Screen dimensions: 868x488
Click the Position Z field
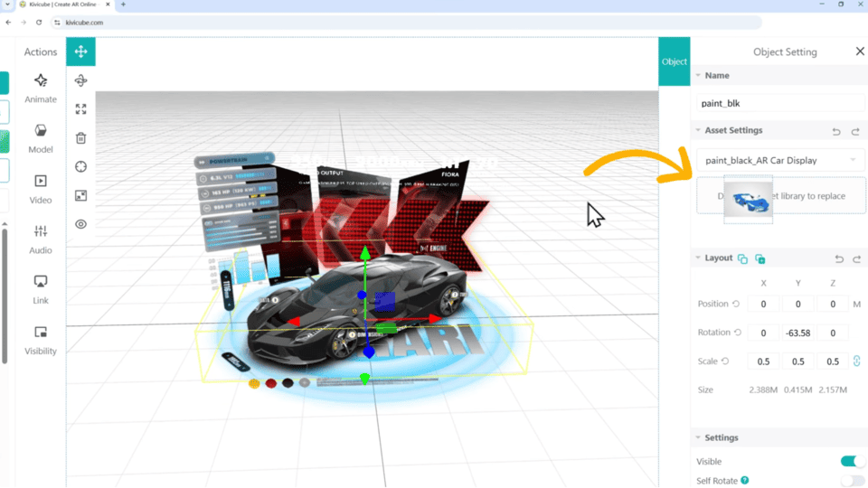833,304
